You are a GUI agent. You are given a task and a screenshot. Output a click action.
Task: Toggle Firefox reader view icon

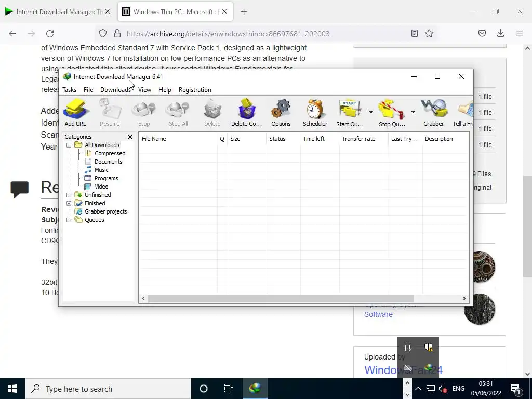pos(414,33)
